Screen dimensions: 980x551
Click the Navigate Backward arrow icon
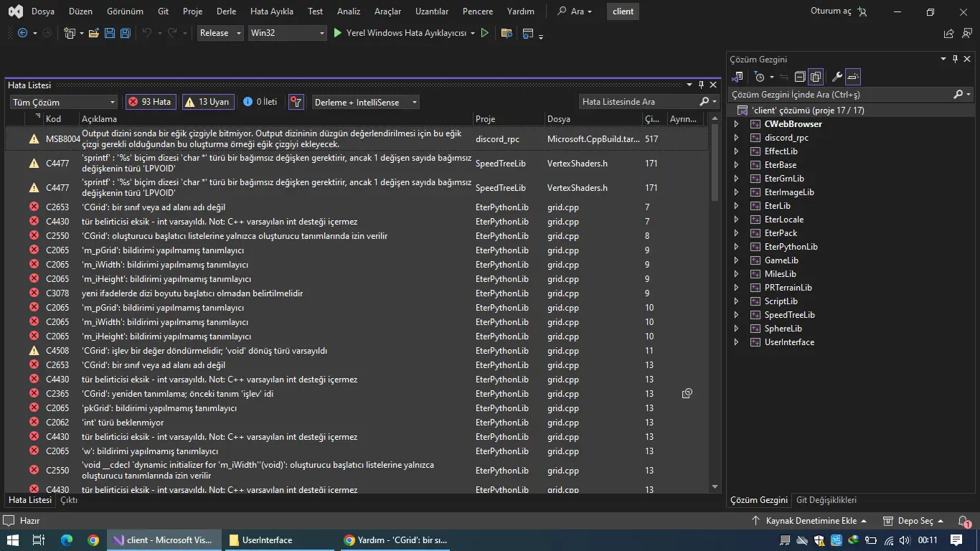[x=22, y=33]
